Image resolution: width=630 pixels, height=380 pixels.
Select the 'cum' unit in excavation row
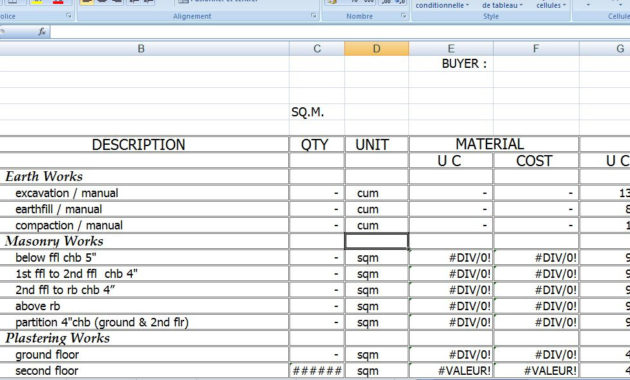click(376, 193)
